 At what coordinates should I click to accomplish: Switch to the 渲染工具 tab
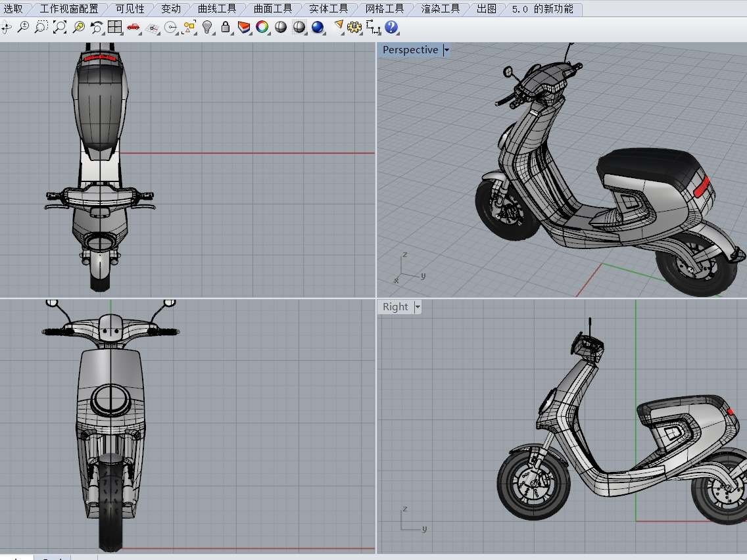tap(440, 9)
